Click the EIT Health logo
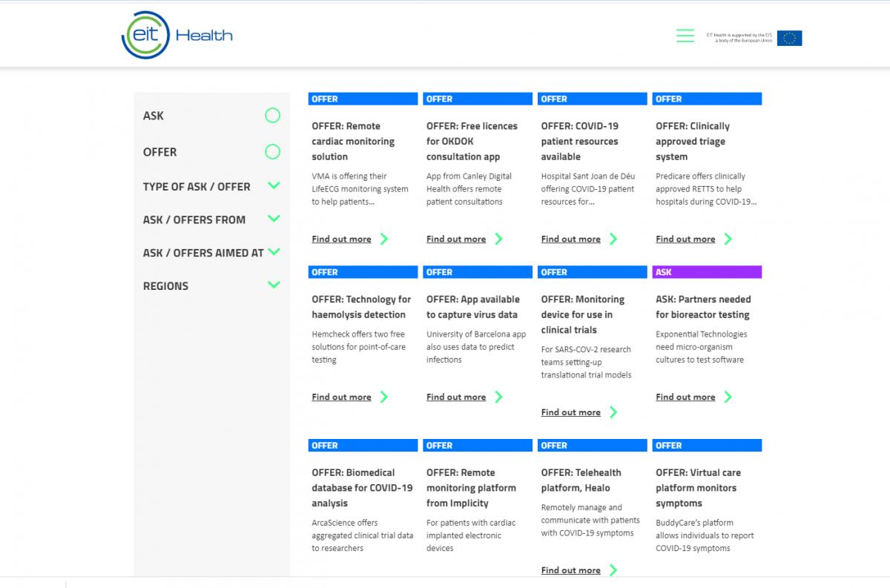The height and width of the screenshot is (588, 890). pos(177,35)
